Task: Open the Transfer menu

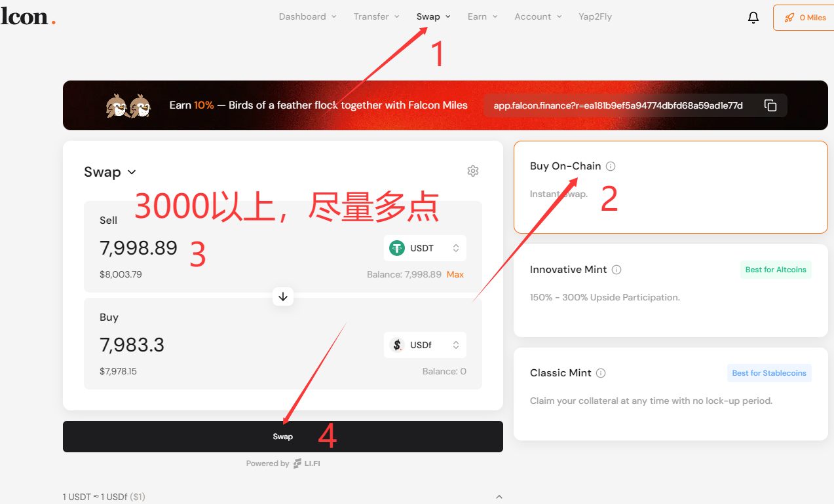Action: click(x=376, y=17)
